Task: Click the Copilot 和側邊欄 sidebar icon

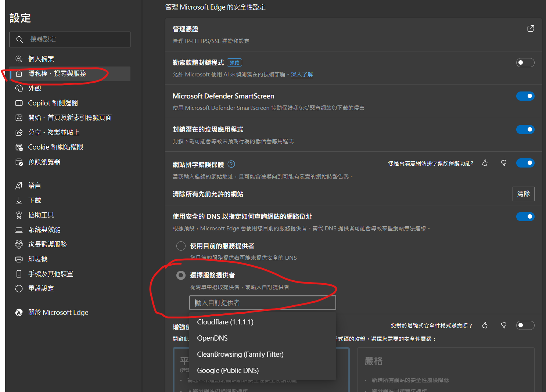Action: tap(19, 103)
